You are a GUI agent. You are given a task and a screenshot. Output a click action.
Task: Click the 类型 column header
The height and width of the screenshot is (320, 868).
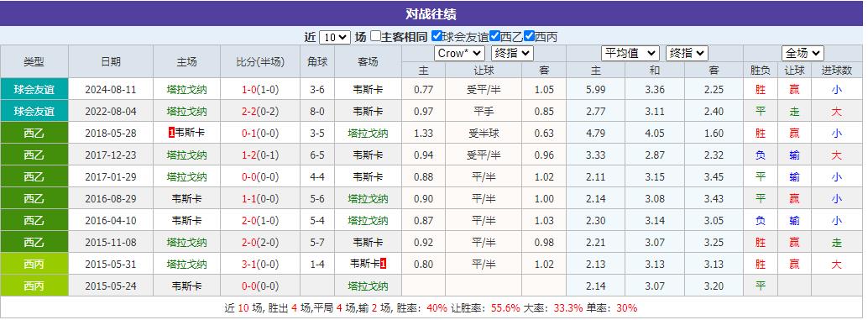point(34,61)
